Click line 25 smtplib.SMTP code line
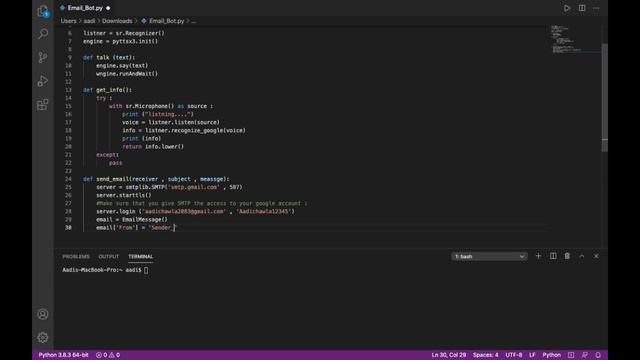 tap(169, 187)
